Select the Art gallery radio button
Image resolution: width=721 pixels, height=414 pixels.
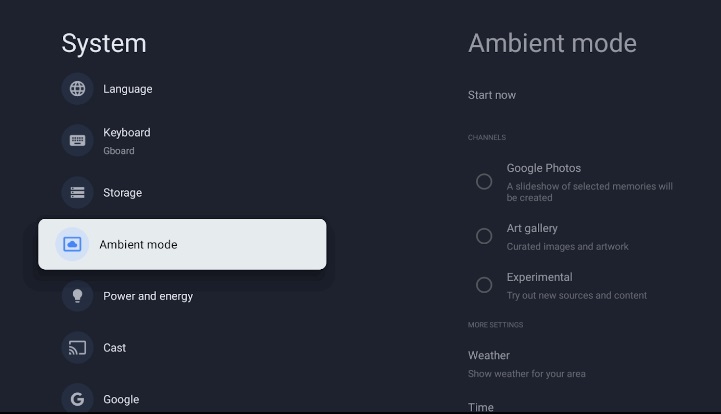pos(484,236)
